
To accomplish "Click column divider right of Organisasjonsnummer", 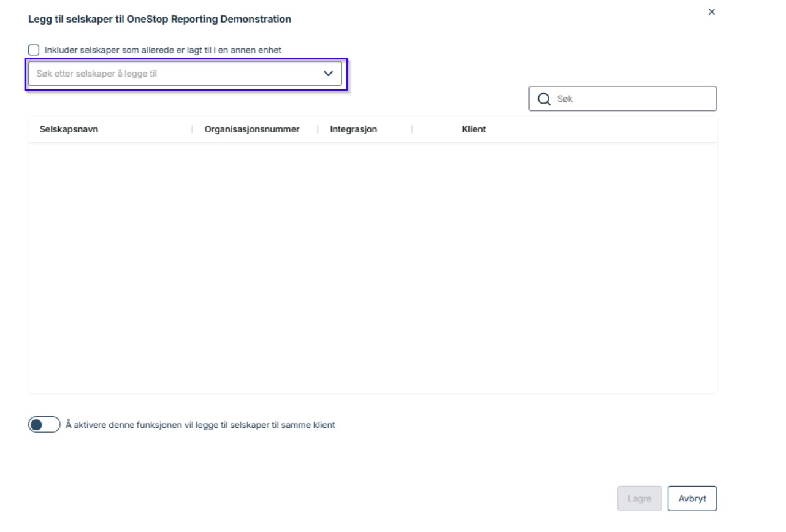I will coord(318,129).
